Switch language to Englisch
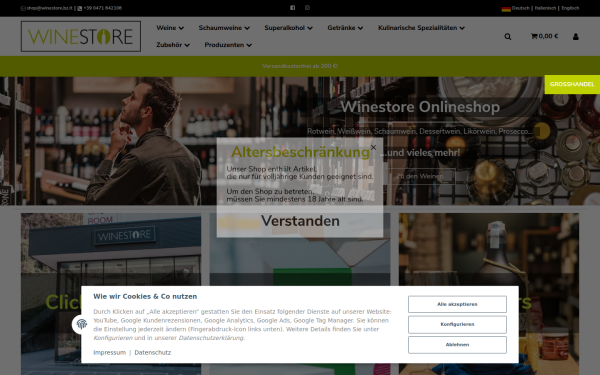600x375 pixels. pyautogui.click(x=570, y=8)
